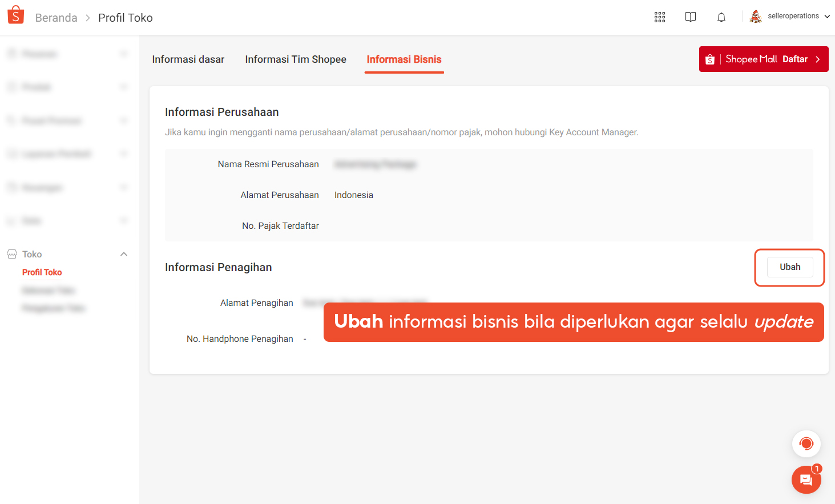This screenshot has height=504, width=835.
Task: Click the Toko store icon in sidebar
Action: coord(12,254)
